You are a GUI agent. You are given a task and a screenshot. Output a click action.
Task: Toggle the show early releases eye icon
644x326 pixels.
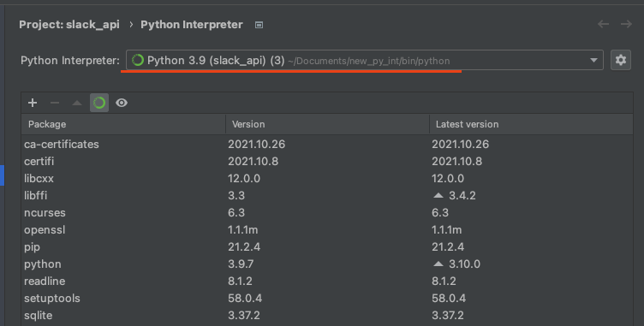coord(122,103)
